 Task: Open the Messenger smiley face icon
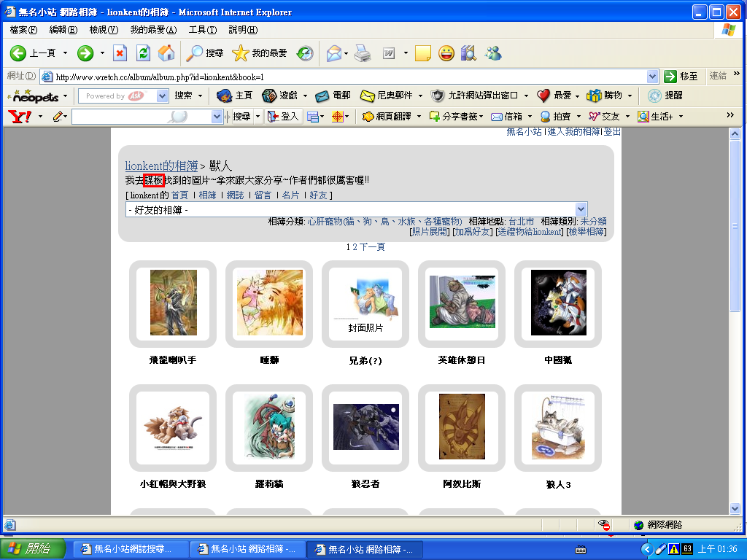[x=446, y=53]
